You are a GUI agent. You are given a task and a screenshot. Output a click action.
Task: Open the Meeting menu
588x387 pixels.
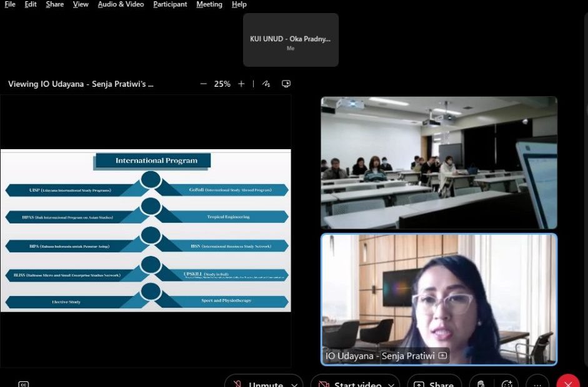(x=209, y=4)
